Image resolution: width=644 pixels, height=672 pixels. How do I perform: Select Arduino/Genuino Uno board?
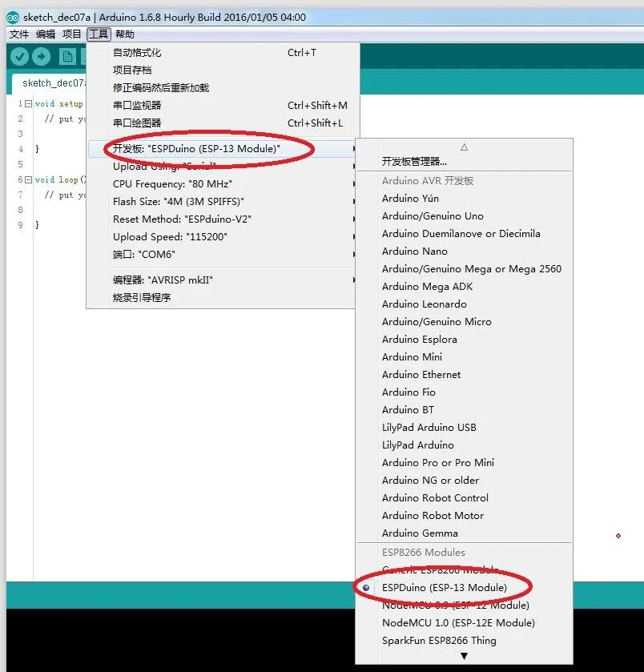click(465, 216)
